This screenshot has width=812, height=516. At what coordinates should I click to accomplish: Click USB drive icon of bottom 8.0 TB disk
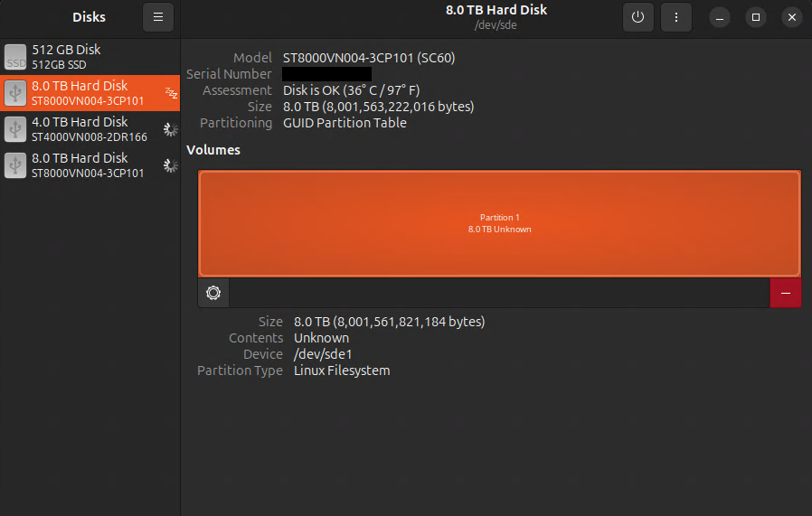point(15,165)
